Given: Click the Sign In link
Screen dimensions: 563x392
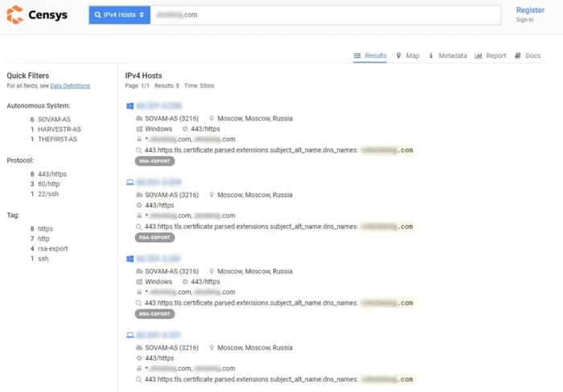Looking at the screenshot, I should click(x=524, y=20).
